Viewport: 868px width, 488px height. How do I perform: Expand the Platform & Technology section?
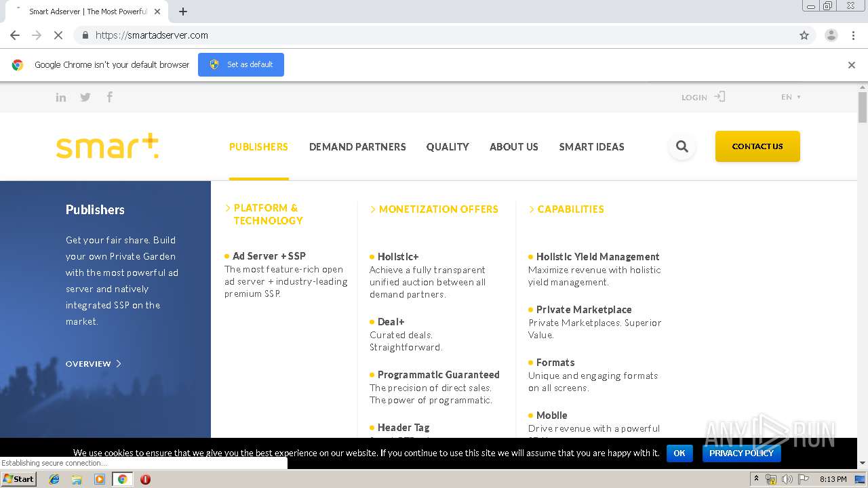(264, 214)
